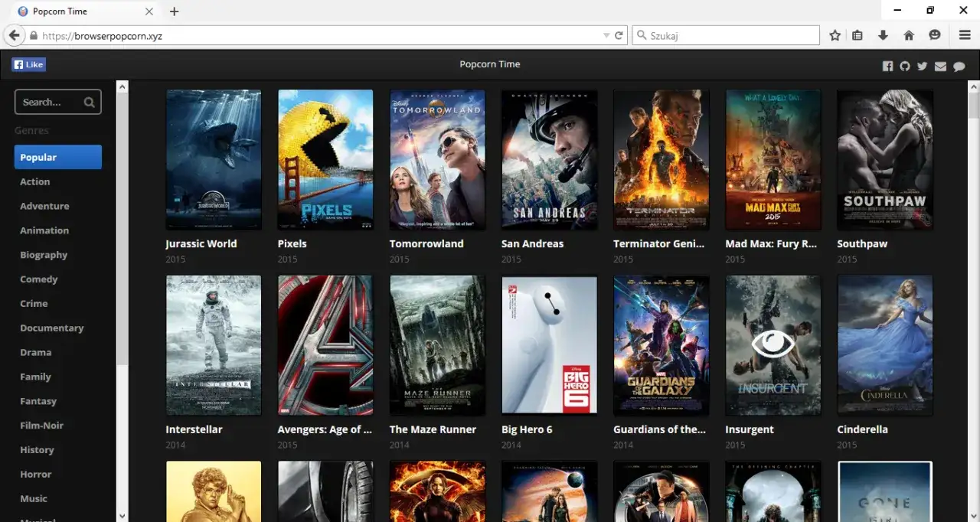Click the eye overlay on Insurgent poster

[773, 344]
